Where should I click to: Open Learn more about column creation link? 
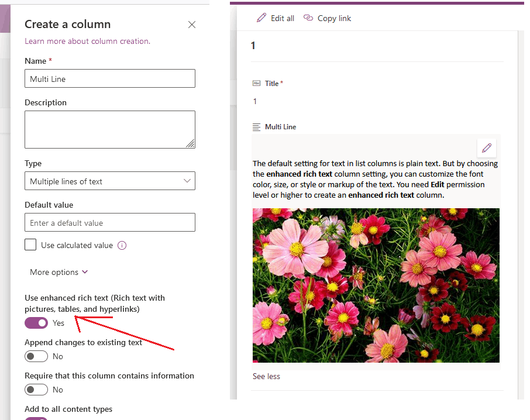click(x=88, y=41)
